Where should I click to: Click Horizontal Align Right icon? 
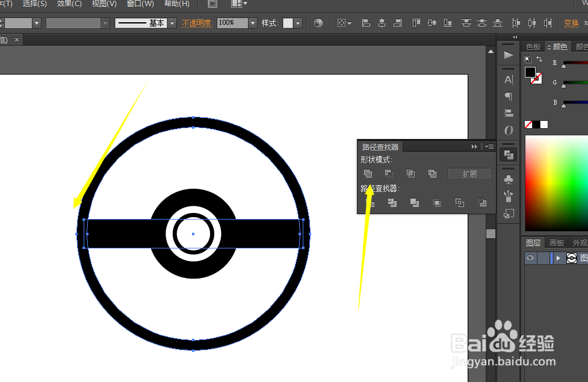coord(397,23)
